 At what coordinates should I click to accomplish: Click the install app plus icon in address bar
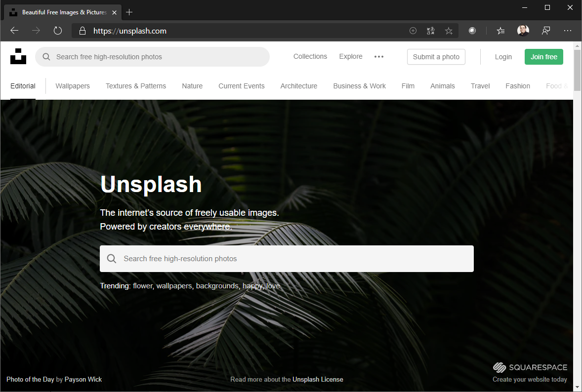413,31
